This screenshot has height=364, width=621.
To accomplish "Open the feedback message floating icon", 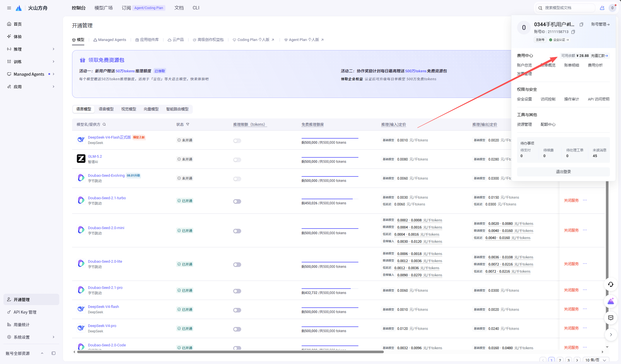I will tap(611, 318).
